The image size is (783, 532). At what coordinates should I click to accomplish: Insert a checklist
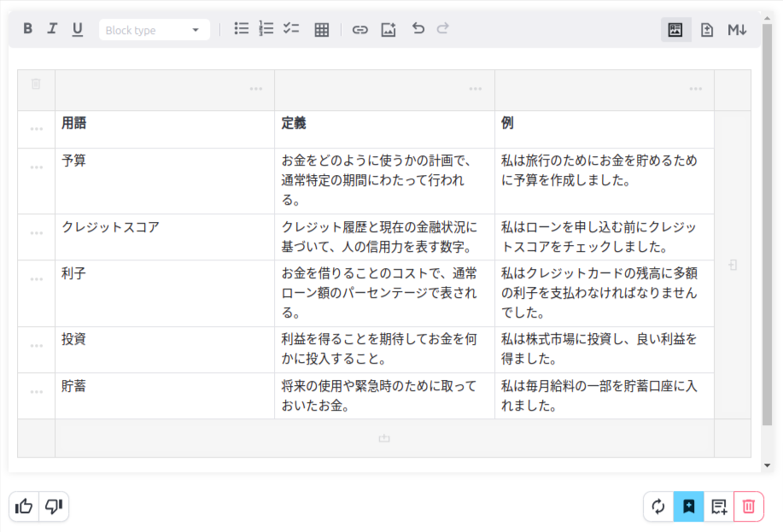291,29
